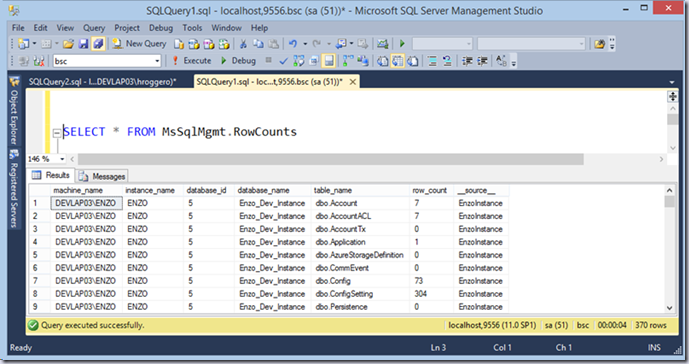
Task: Increase the line indent
Action: [482, 61]
